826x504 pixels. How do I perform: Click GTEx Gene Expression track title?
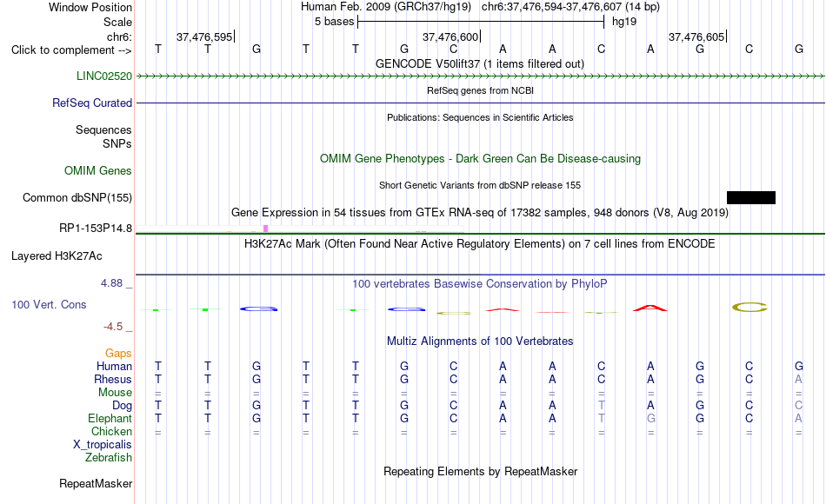click(x=480, y=213)
